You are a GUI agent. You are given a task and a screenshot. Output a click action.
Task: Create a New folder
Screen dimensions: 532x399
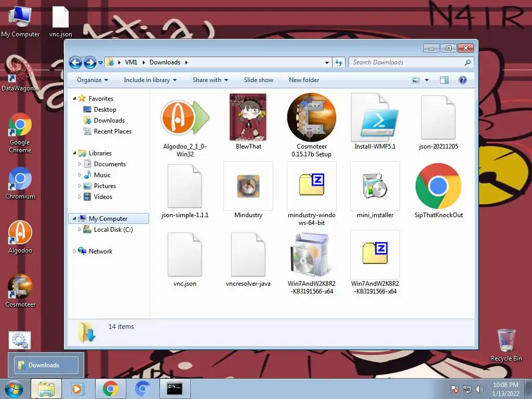click(x=304, y=80)
